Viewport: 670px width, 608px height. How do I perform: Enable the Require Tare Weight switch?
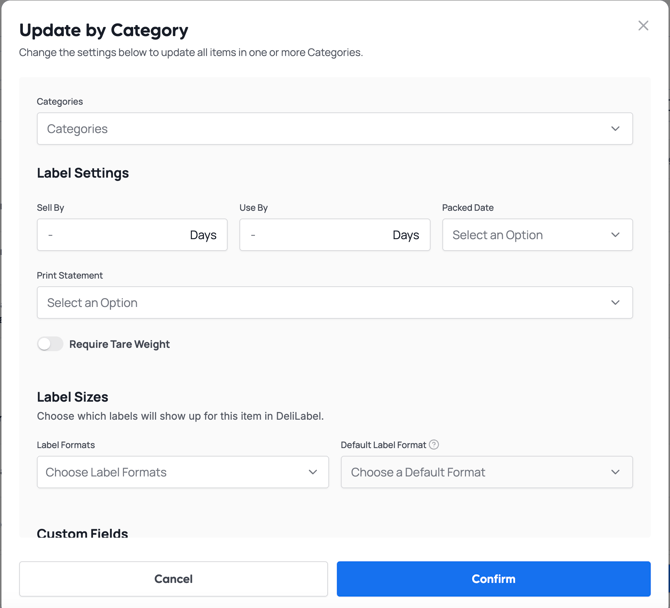click(x=50, y=344)
